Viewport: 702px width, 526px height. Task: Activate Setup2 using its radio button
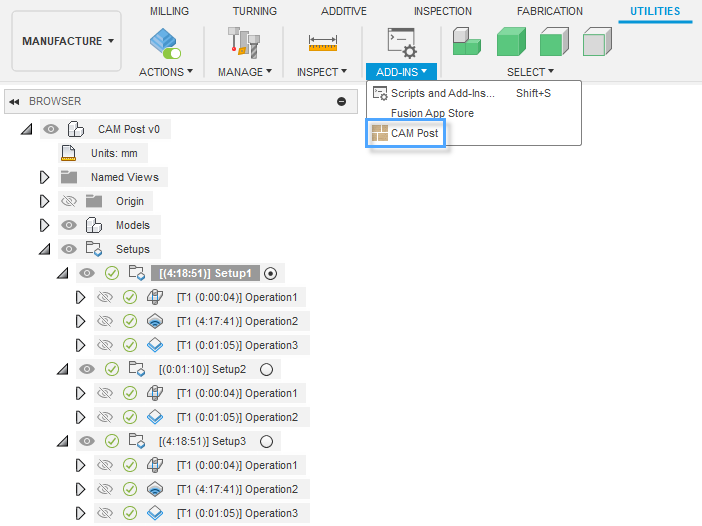pyautogui.click(x=266, y=369)
